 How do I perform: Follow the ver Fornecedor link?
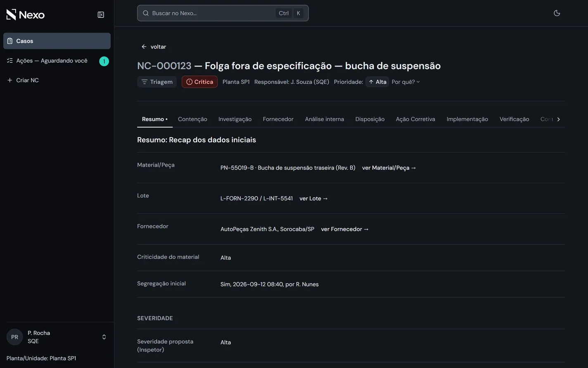[x=345, y=229]
